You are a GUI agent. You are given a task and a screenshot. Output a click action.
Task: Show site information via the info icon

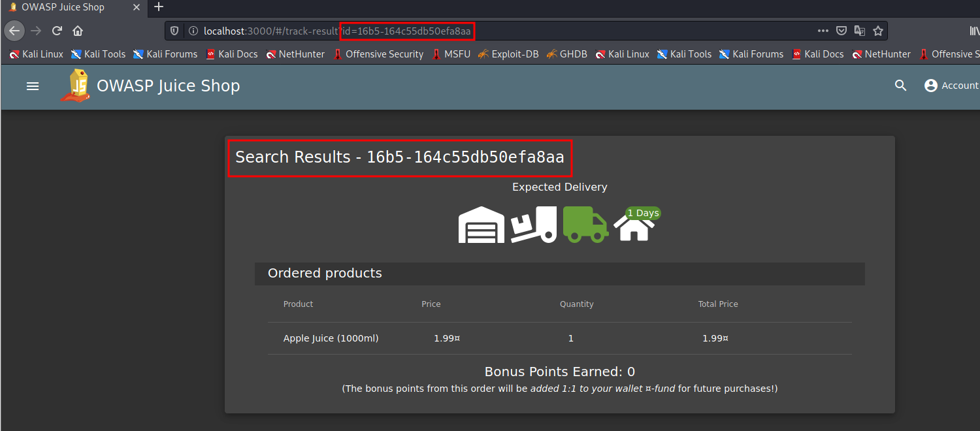tap(193, 31)
